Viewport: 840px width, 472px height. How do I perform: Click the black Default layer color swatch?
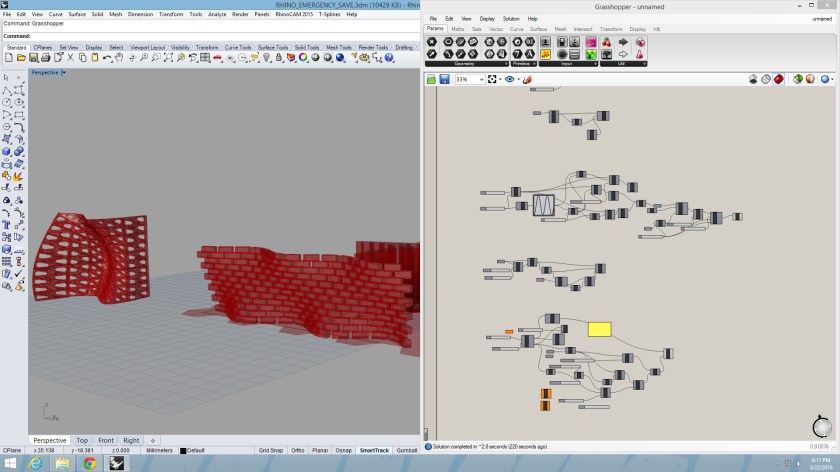(x=183, y=450)
